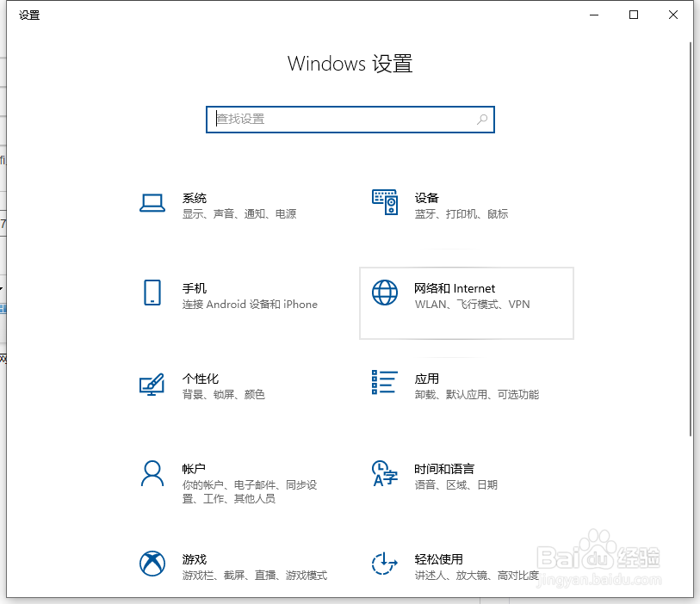Click 连接 Android 设备和 iPhone text

tap(250, 305)
